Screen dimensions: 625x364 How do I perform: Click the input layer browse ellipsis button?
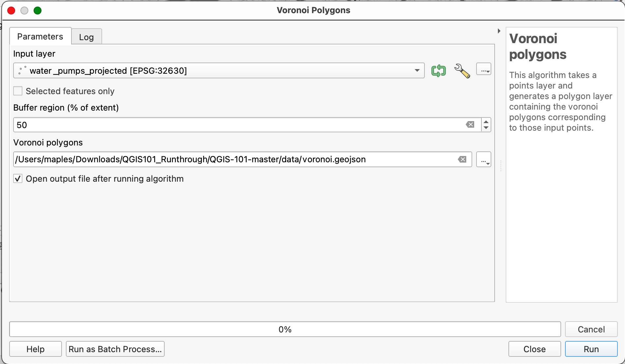point(484,69)
